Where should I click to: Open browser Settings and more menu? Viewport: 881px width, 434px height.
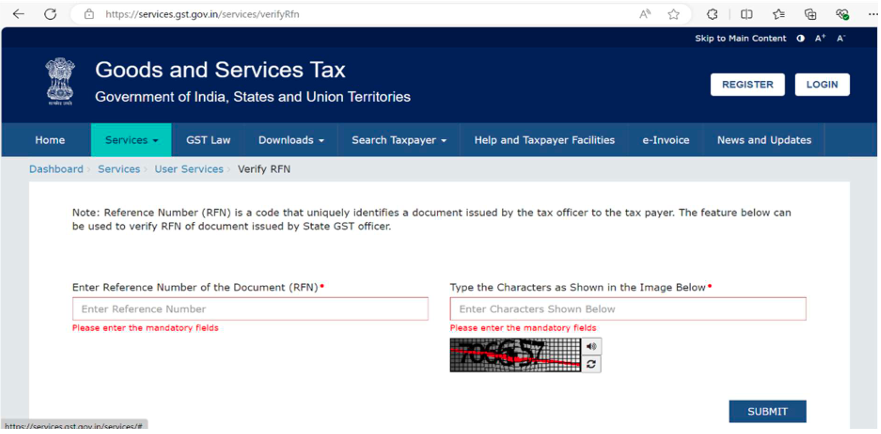click(871, 14)
